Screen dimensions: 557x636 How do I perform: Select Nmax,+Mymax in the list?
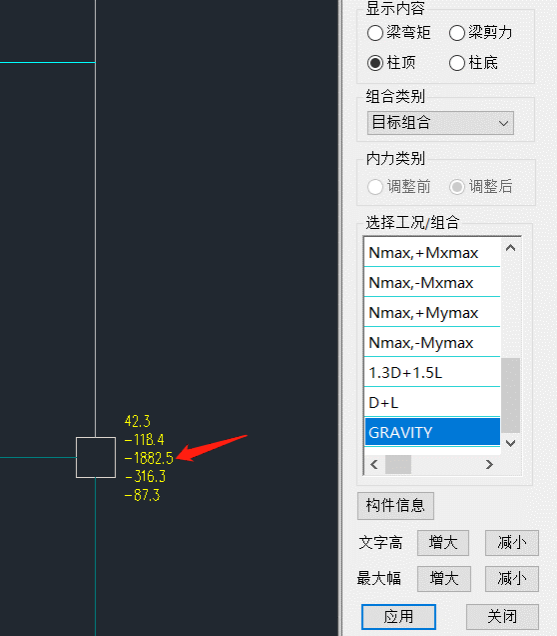coord(432,313)
